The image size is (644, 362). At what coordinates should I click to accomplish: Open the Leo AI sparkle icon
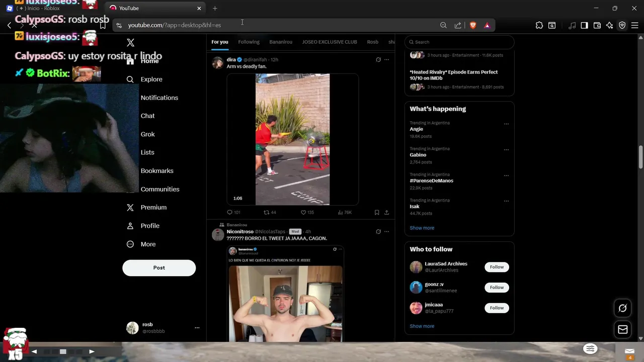(610, 25)
